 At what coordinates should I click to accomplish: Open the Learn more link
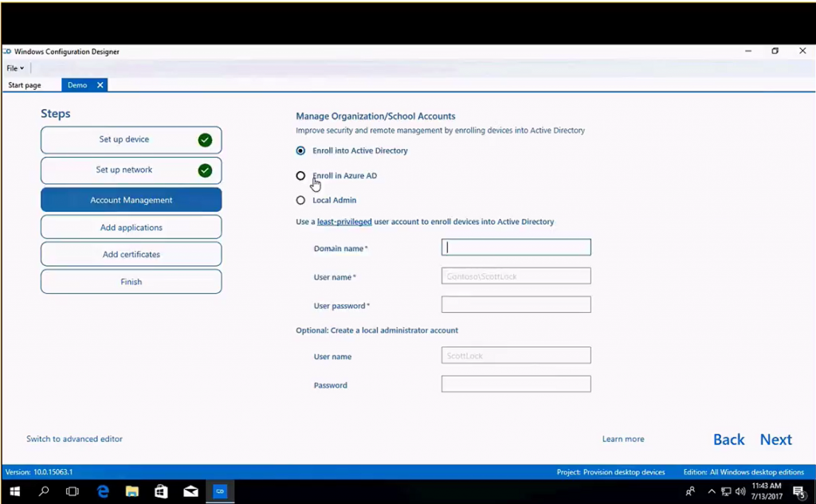(623, 439)
